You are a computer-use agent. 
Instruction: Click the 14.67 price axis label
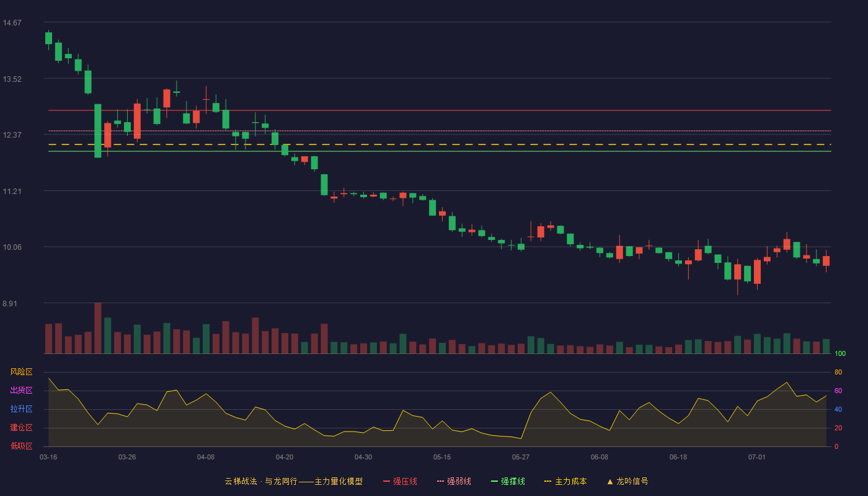[12, 23]
